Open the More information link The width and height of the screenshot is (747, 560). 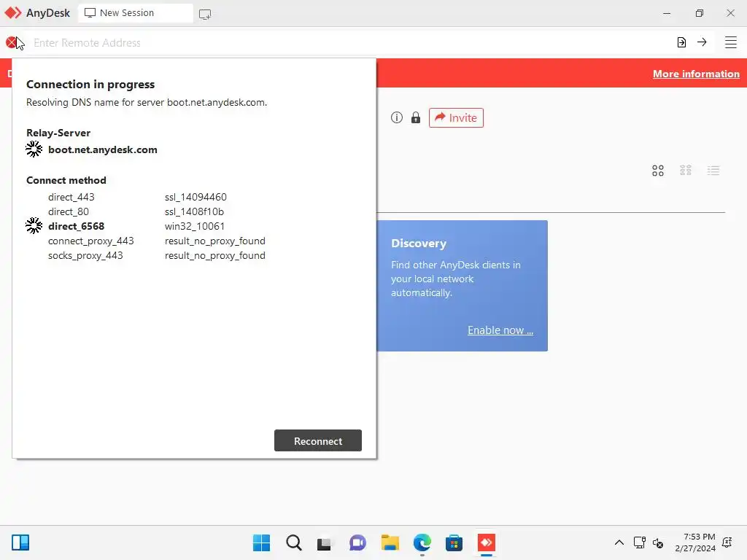[x=696, y=74]
